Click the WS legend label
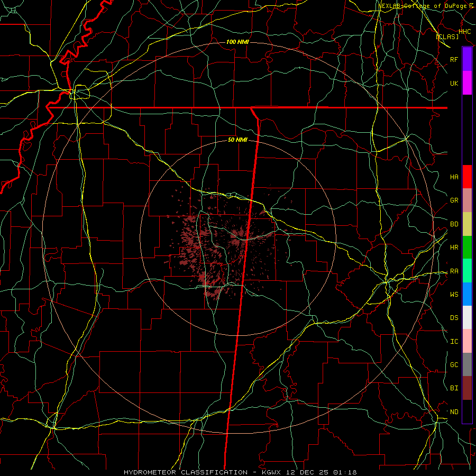476x476 pixels. (x=454, y=295)
